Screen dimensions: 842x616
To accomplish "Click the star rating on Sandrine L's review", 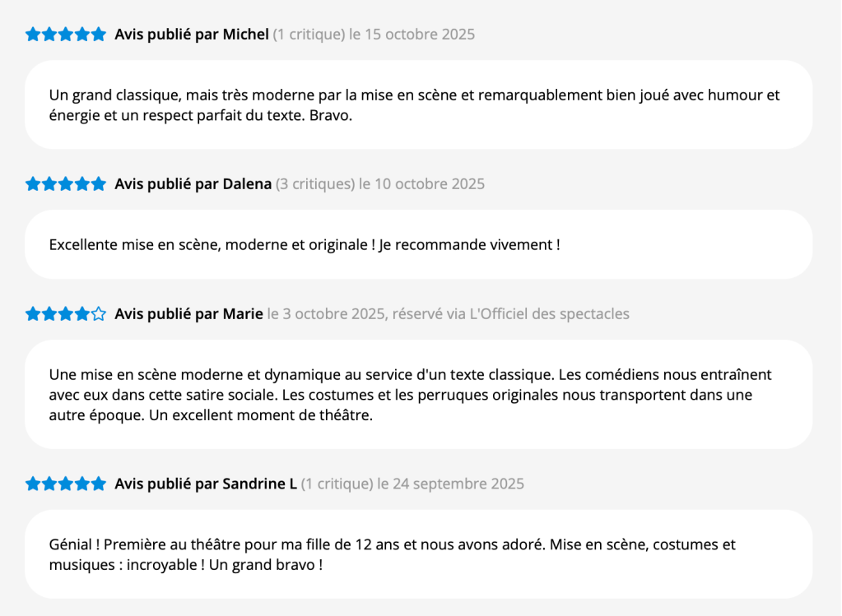I will pos(66,484).
